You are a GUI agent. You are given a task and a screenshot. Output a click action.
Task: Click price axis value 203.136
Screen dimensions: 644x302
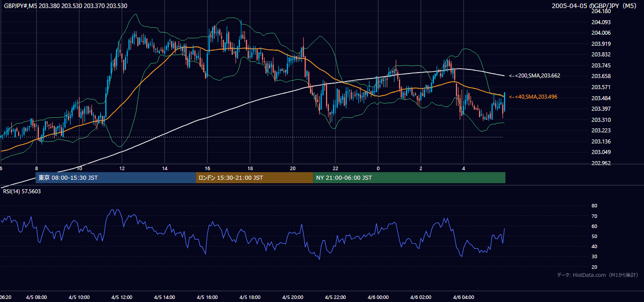(601, 141)
